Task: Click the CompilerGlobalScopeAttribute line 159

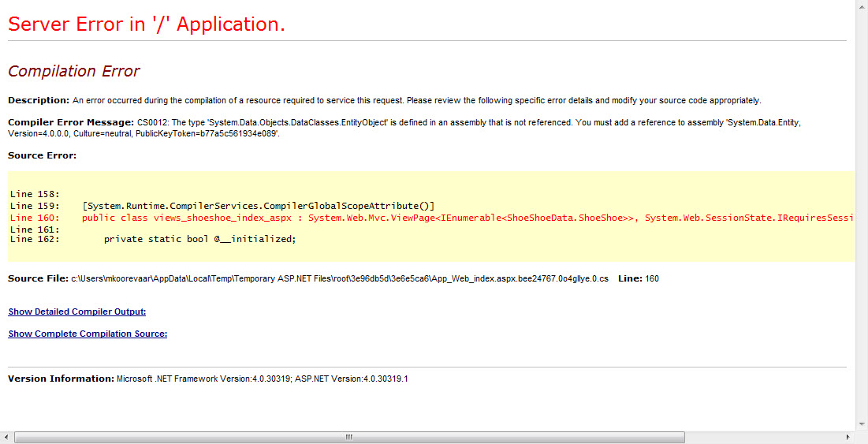Action: point(222,206)
